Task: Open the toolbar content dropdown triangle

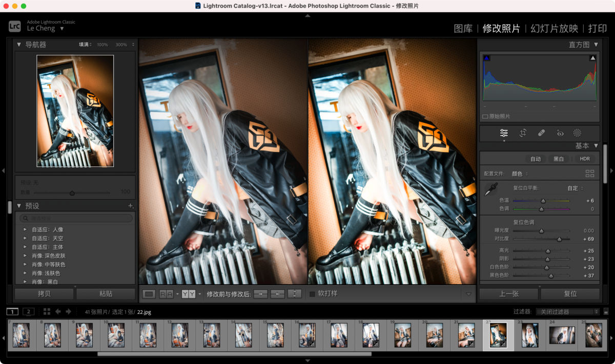Action: click(468, 294)
